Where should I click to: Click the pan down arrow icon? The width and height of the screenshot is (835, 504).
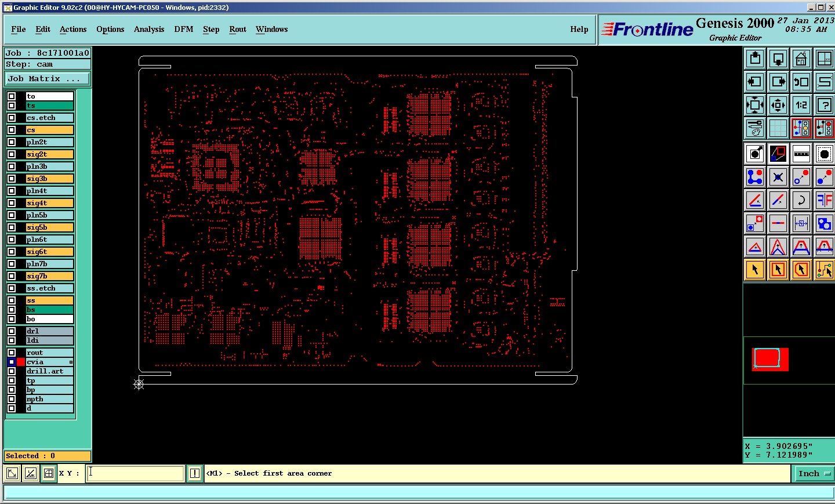click(778, 59)
